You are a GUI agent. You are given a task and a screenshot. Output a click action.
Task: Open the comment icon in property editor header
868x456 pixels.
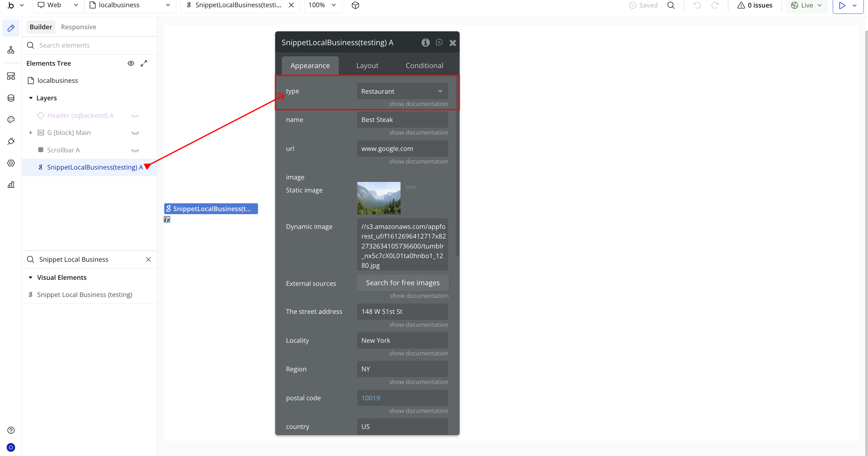(x=439, y=42)
